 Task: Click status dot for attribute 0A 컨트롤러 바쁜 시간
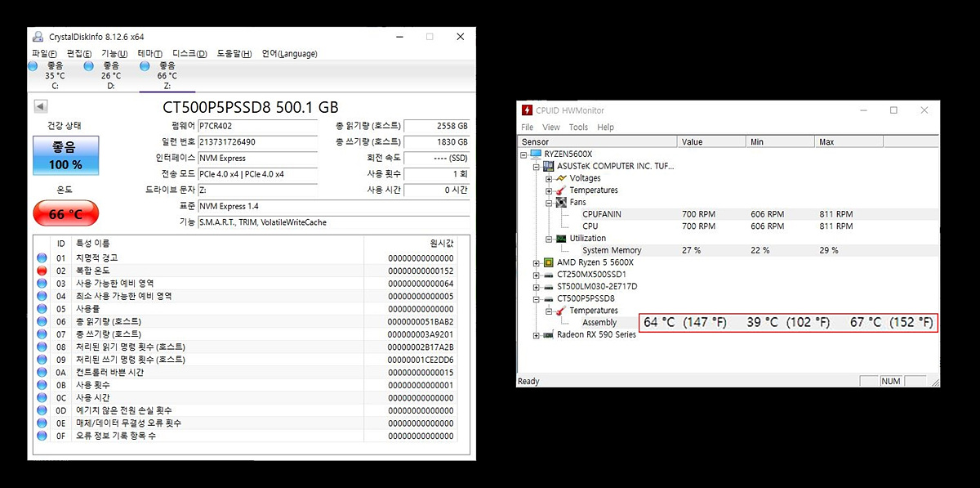[42, 372]
